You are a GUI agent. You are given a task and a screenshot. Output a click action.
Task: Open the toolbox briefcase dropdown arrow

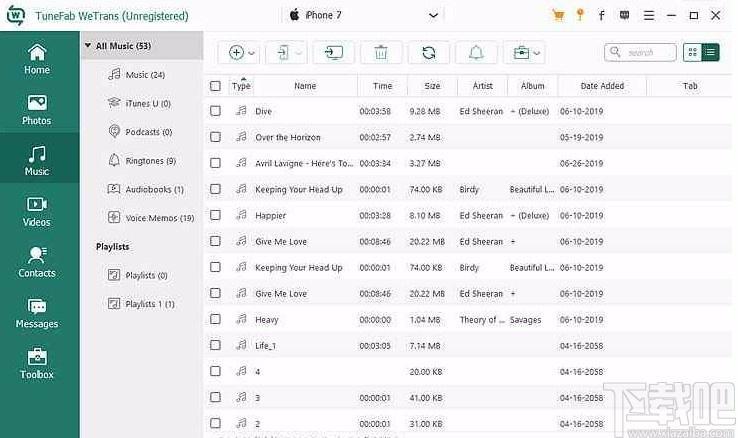coord(537,53)
